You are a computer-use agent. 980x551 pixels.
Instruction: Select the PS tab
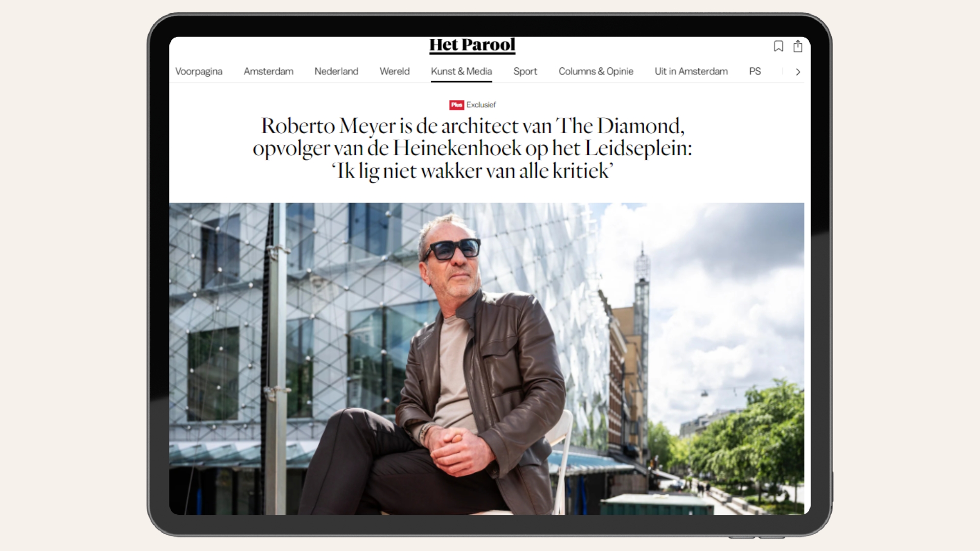[755, 71]
